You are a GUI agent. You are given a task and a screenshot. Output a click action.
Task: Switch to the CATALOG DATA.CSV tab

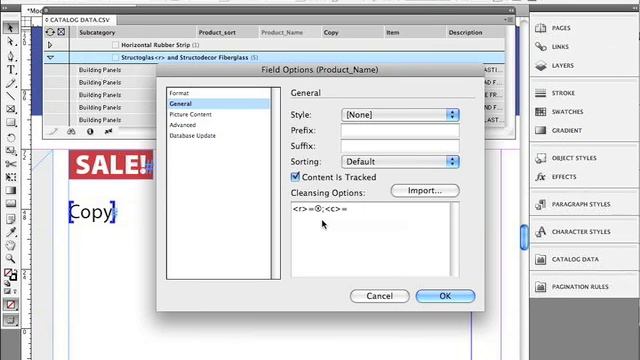79,20
